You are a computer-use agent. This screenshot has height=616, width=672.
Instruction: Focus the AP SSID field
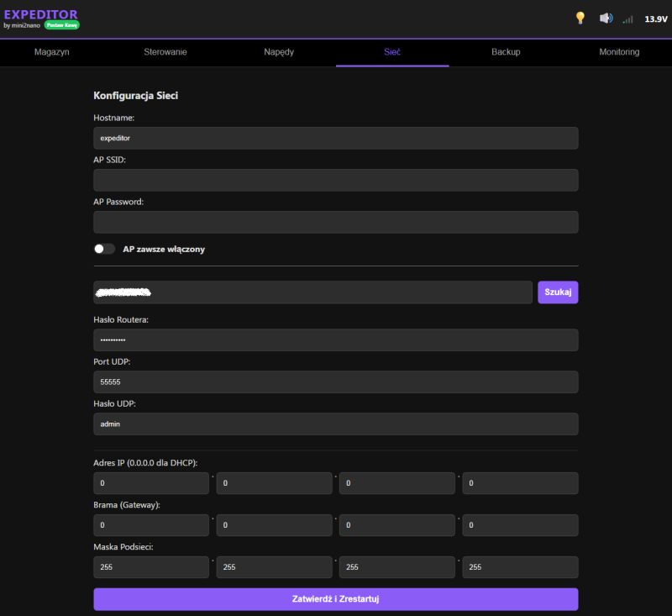coord(336,180)
